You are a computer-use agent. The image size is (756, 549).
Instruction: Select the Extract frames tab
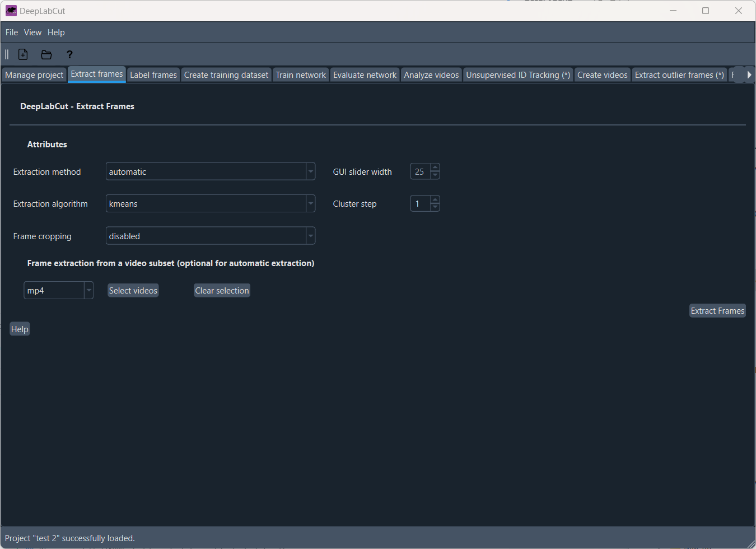(97, 74)
